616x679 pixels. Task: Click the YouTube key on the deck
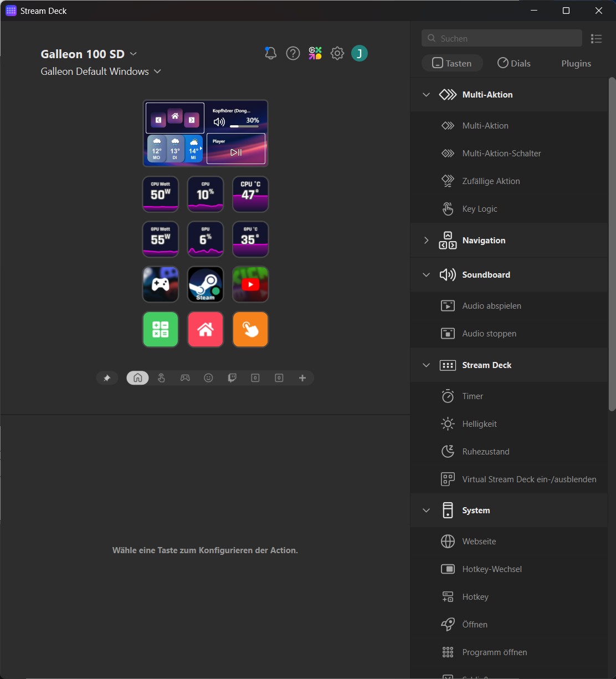click(x=250, y=284)
